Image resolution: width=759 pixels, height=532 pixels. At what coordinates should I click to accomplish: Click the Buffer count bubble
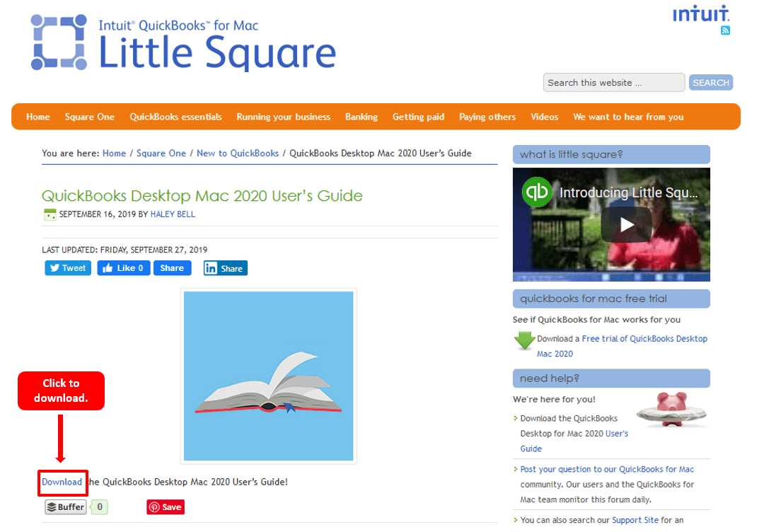coord(100,507)
